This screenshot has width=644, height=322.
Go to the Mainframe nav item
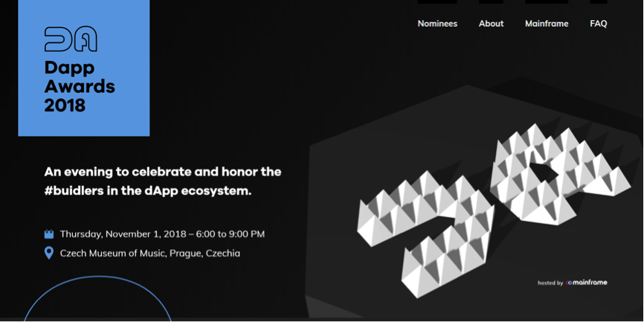[547, 24]
